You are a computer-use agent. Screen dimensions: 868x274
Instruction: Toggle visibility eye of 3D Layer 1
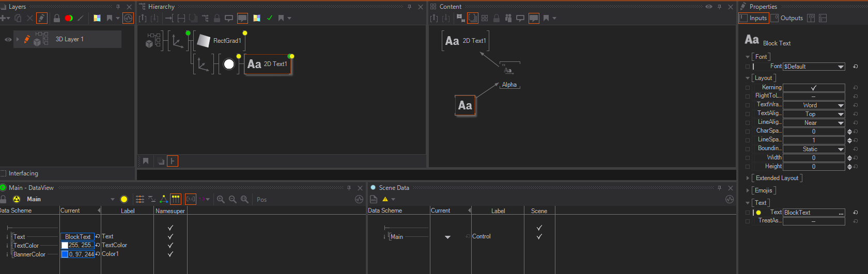coord(8,39)
